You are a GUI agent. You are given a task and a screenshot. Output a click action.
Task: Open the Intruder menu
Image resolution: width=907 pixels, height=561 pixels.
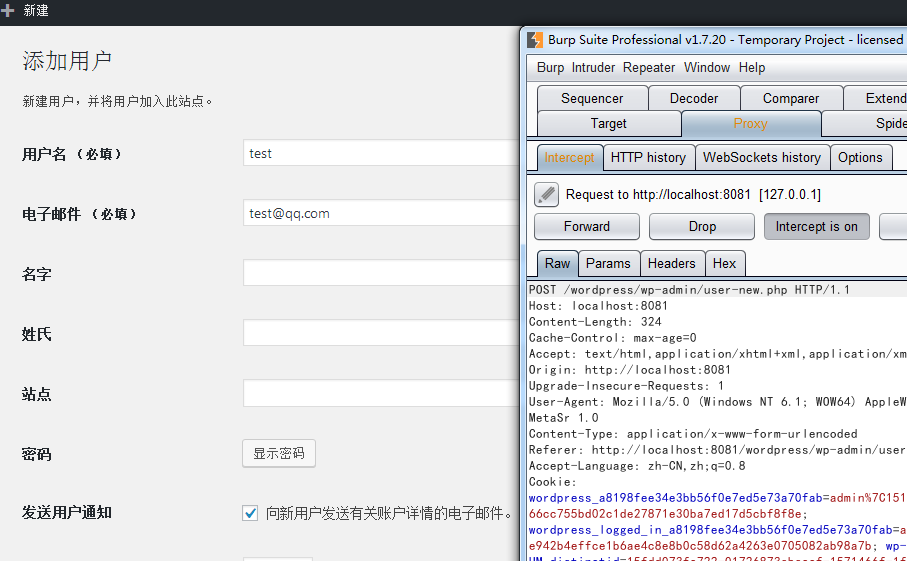click(593, 68)
